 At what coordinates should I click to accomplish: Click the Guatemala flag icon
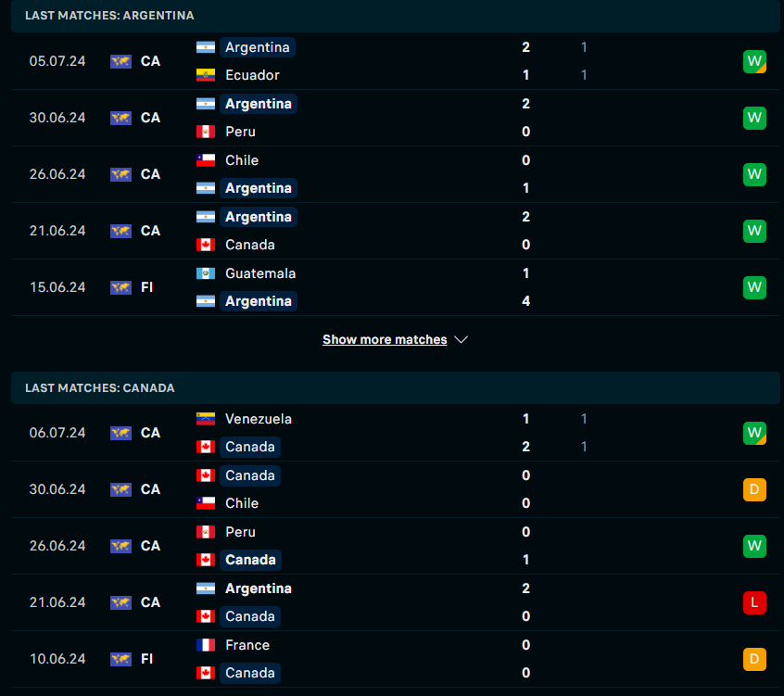pyautogui.click(x=206, y=273)
